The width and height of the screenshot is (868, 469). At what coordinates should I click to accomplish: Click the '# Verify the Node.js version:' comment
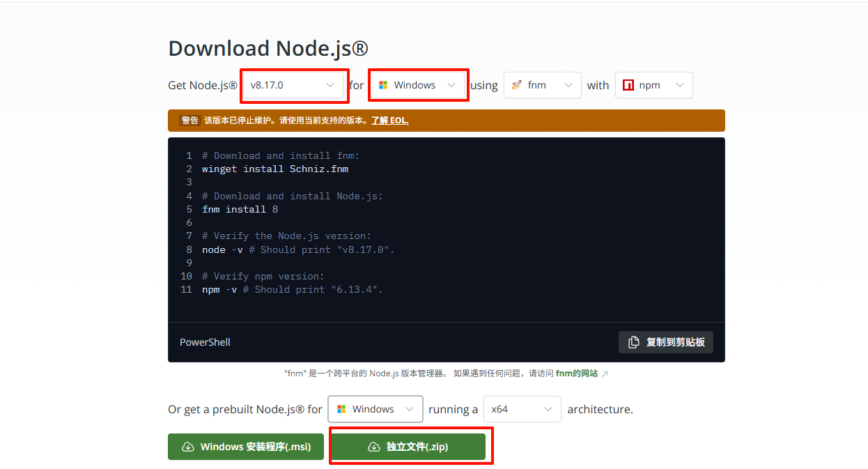287,236
